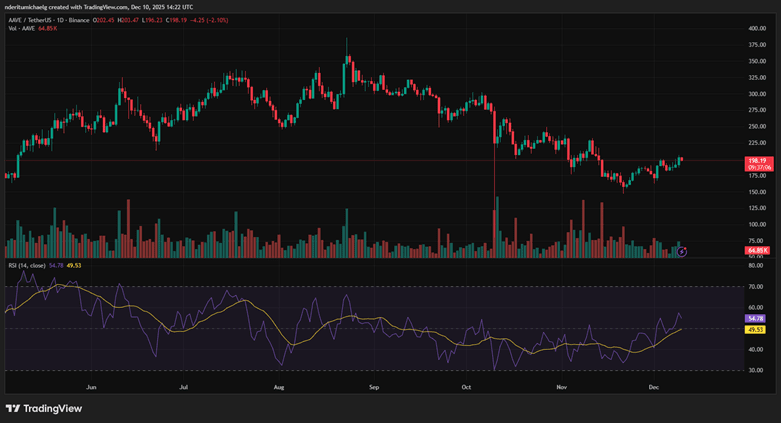Viewport: 781px width, 423px height.
Task: Click the Sep label on time axis
Action: point(374,387)
